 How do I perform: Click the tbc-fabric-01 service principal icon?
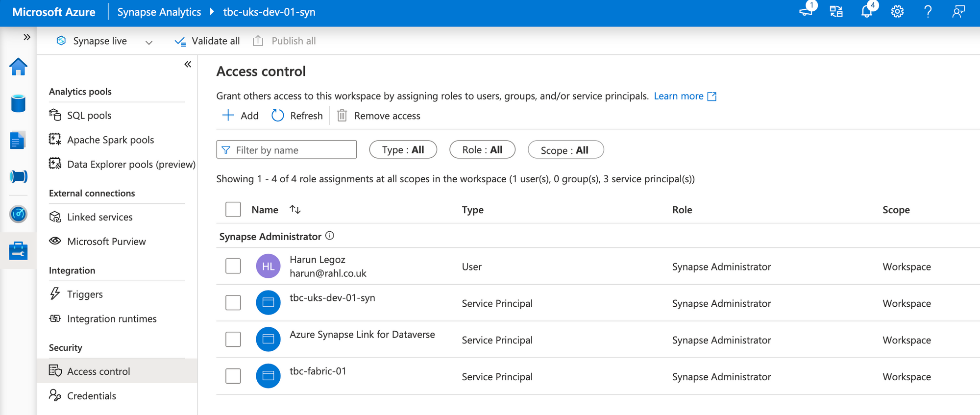tap(268, 376)
